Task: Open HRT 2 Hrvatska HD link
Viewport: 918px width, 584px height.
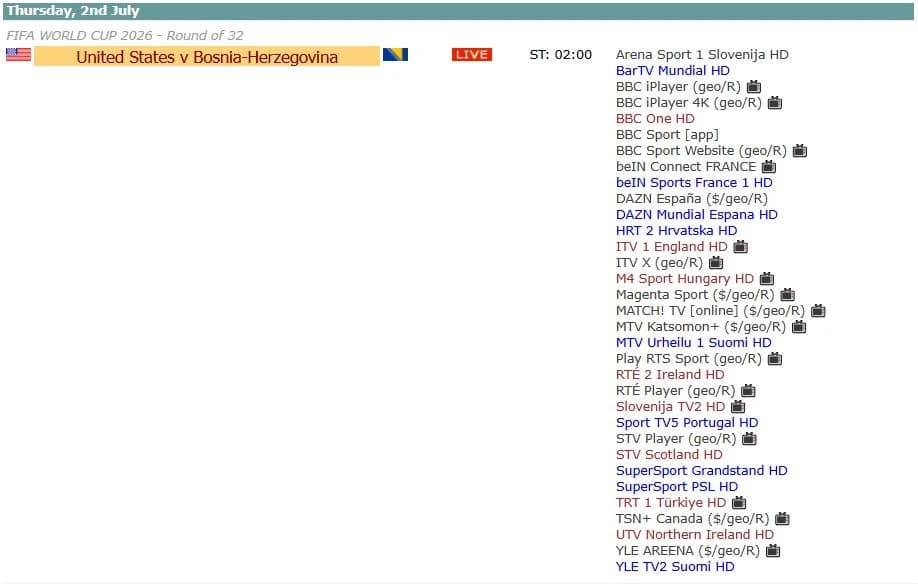Action: (x=676, y=231)
